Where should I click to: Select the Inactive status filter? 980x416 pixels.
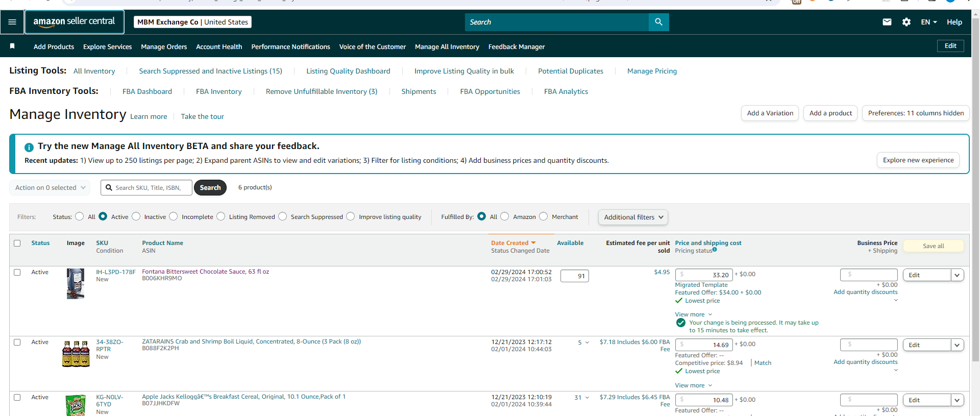point(136,216)
